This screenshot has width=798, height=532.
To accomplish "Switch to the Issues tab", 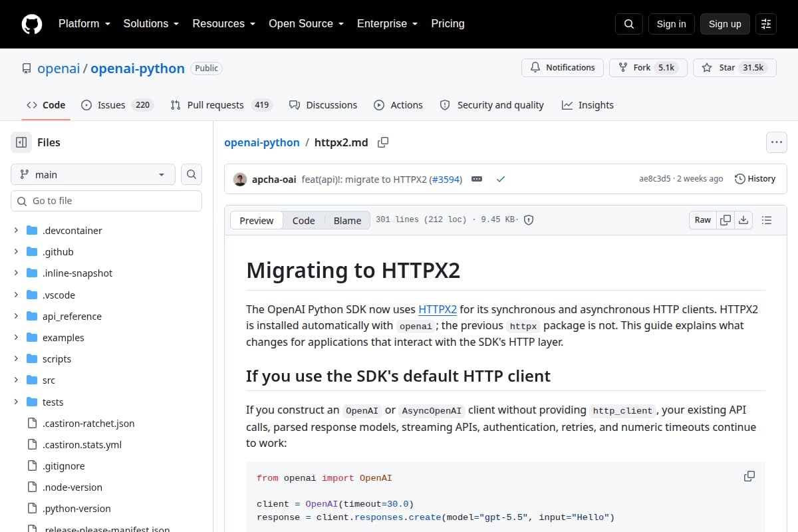I will [117, 105].
